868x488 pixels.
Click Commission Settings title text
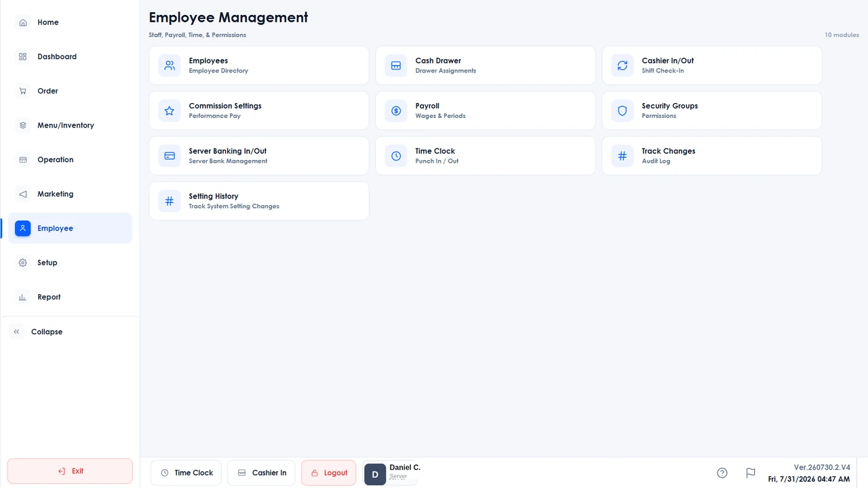225,106
